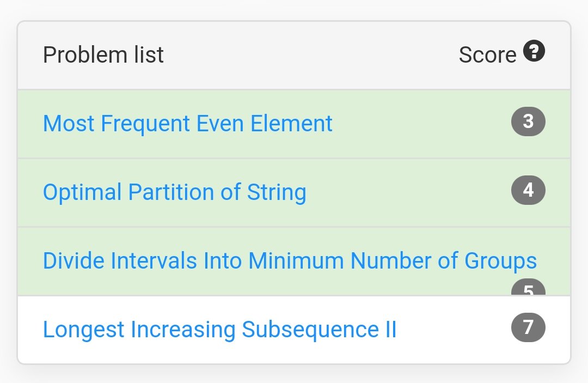The height and width of the screenshot is (383, 588).
Task: Click the gray header bar between title and Score
Action: click(x=311, y=55)
